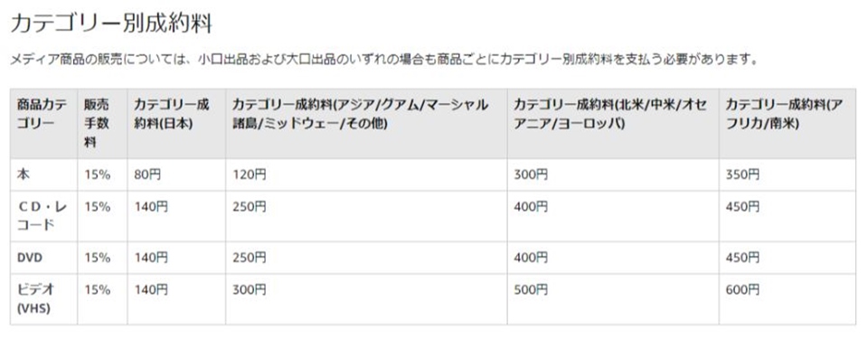Click the カテゴリー別成約料 page heading
This screenshot has height=339, width=868.
[111, 24]
